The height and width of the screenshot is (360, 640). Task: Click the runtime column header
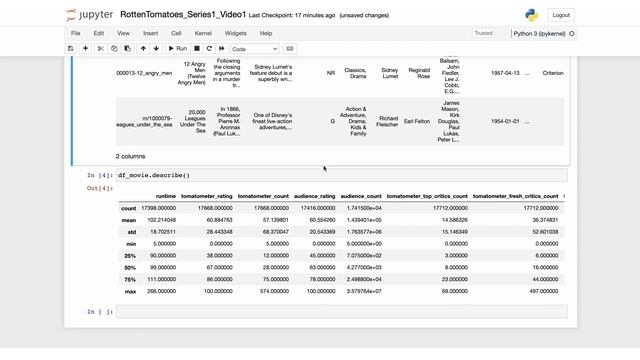[166, 196]
